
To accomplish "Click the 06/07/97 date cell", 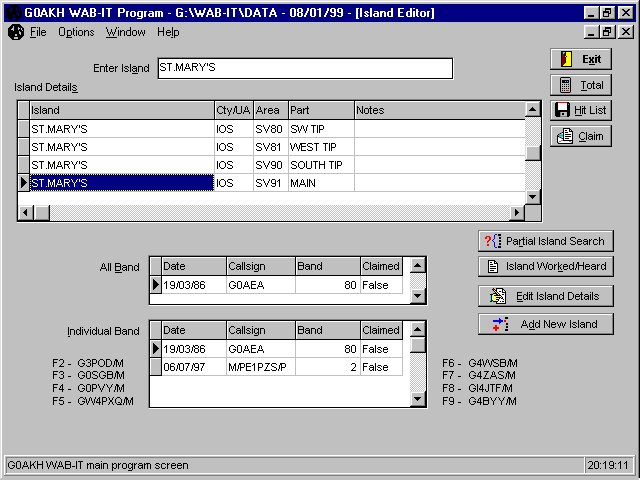I will click(x=194, y=367).
